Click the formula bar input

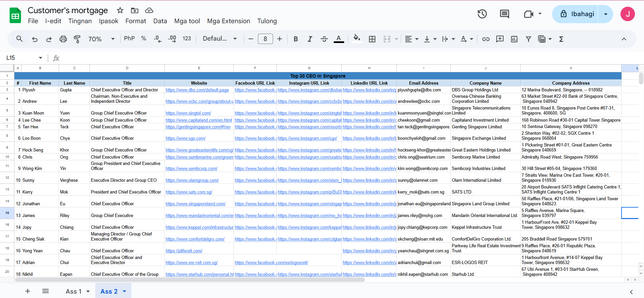coord(352,58)
